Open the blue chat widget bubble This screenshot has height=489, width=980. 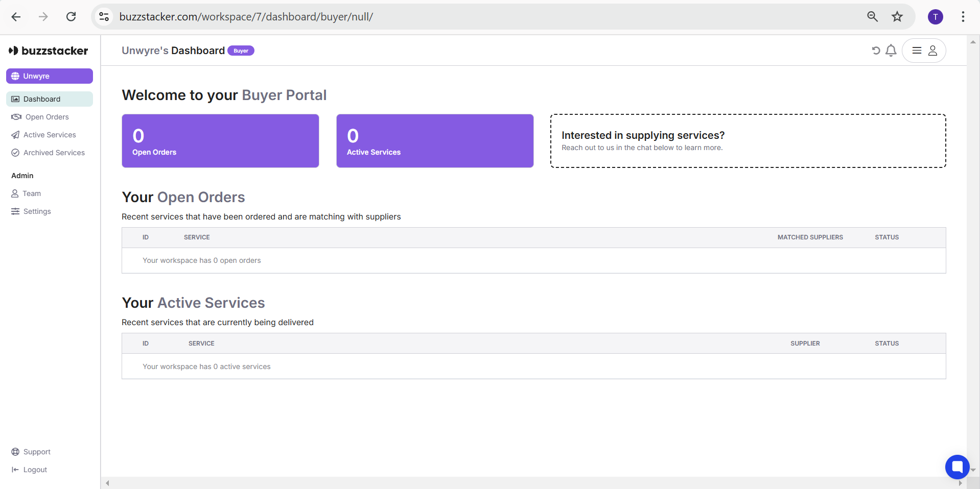(957, 467)
